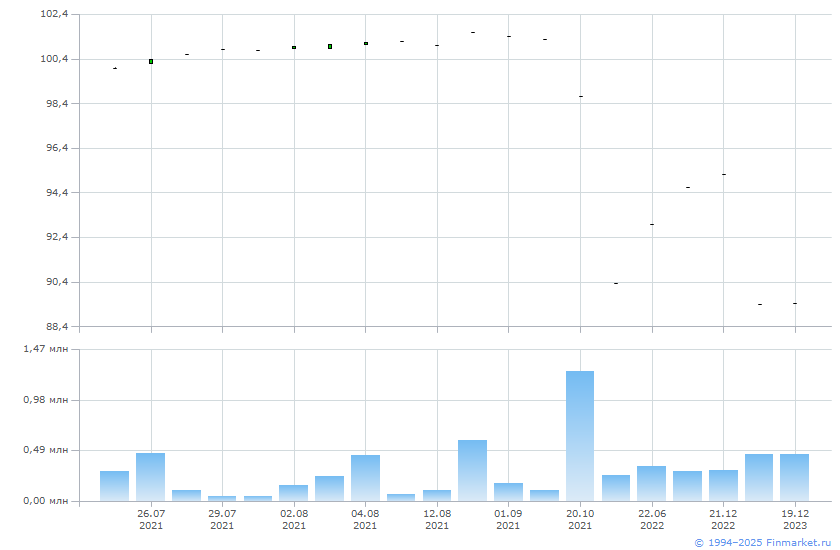Click the volume bar for 22.06 2022

(651, 484)
